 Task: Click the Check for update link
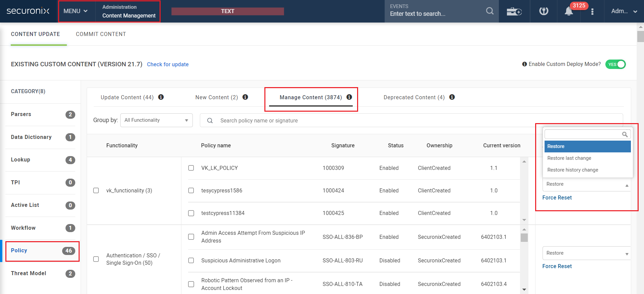168,64
